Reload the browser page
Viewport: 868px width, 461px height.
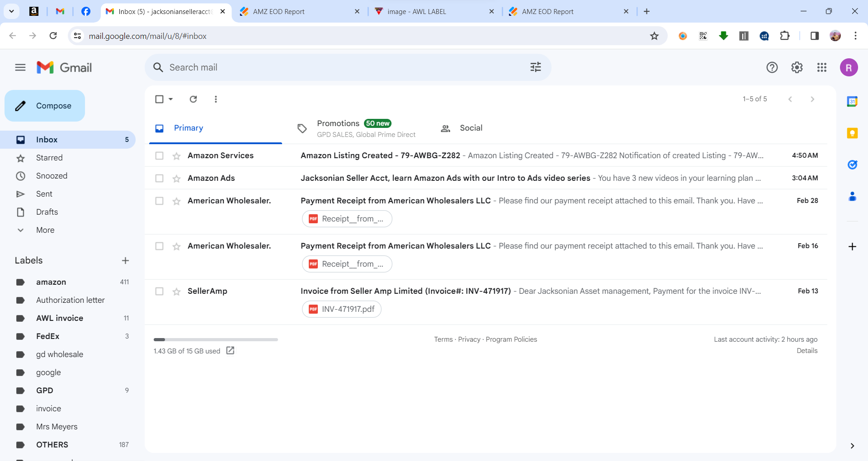[x=53, y=36]
